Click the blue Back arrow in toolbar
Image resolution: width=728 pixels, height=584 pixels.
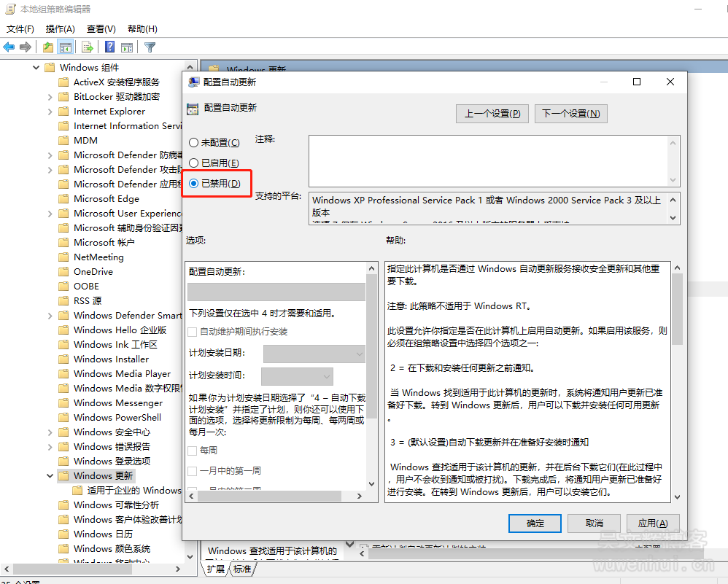(9, 47)
